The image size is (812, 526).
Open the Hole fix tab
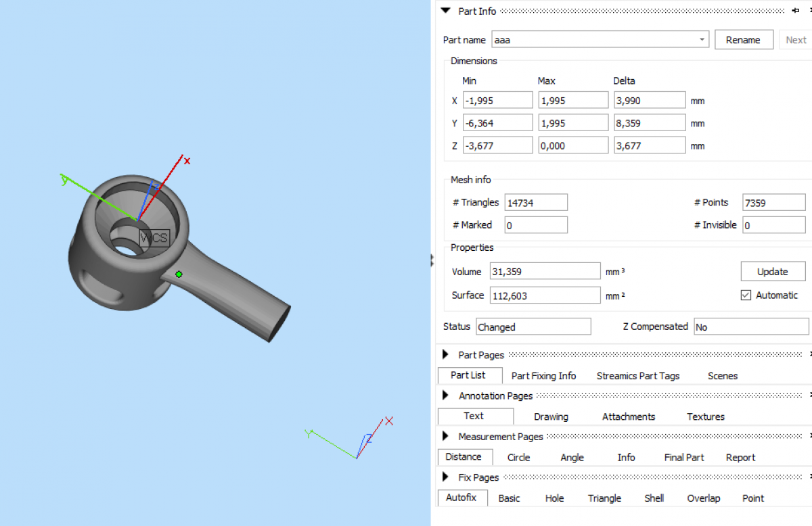[554, 498]
